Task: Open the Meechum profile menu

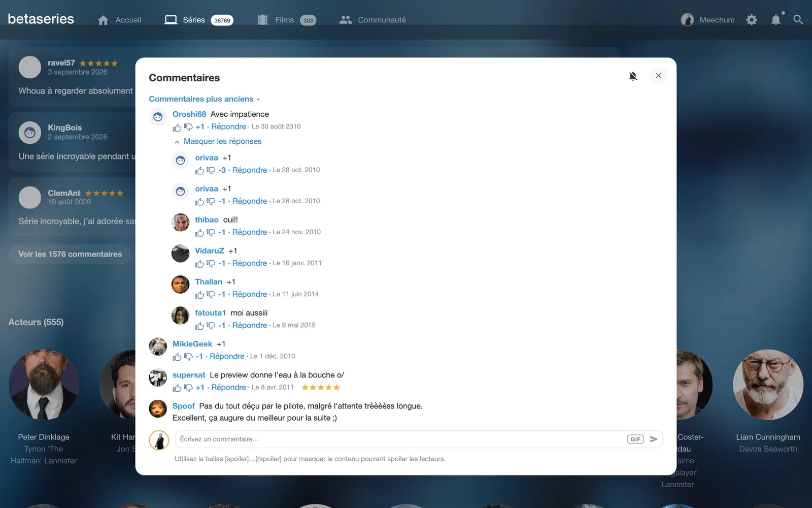Action: tap(707, 20)
